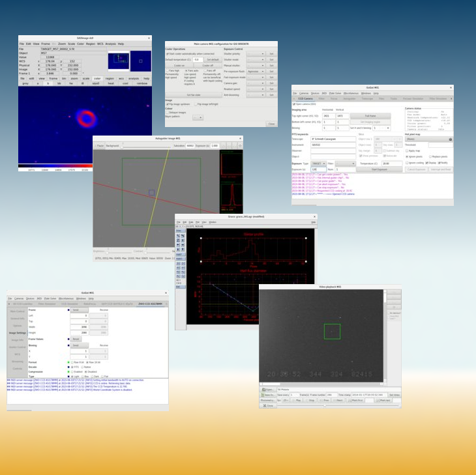
Task: Click hot pixel map file chooser icon
Action: pos(451,139)
